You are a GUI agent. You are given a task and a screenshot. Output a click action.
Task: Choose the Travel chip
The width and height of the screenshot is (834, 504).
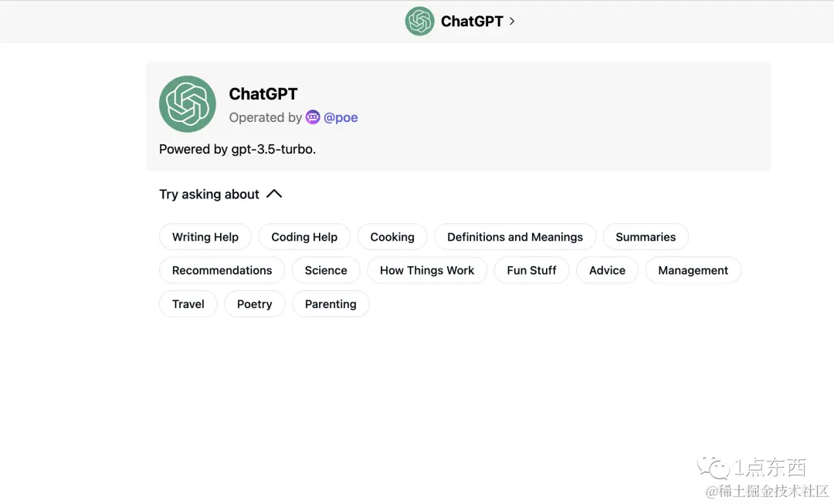pyautogui.click(x=188, y=304)
